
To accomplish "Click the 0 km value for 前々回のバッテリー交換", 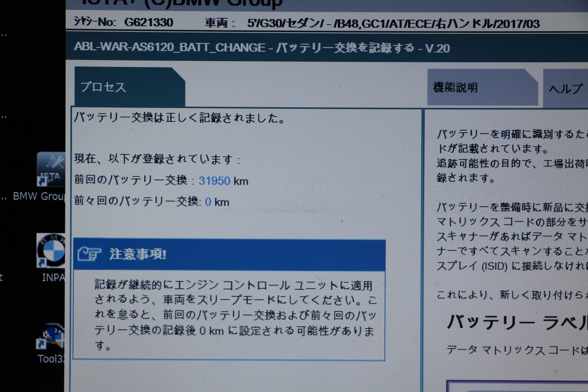I will click(x=217, y=202).
